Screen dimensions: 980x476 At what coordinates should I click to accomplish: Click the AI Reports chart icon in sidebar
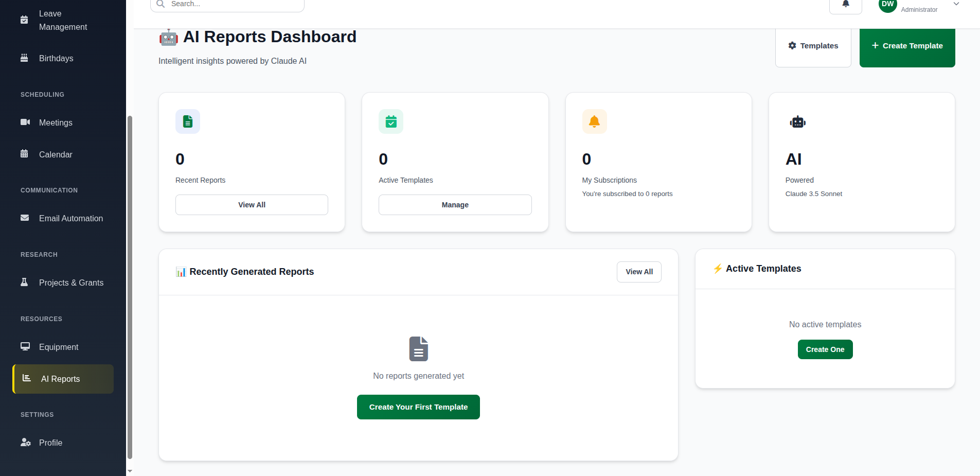tap(26, 379)
